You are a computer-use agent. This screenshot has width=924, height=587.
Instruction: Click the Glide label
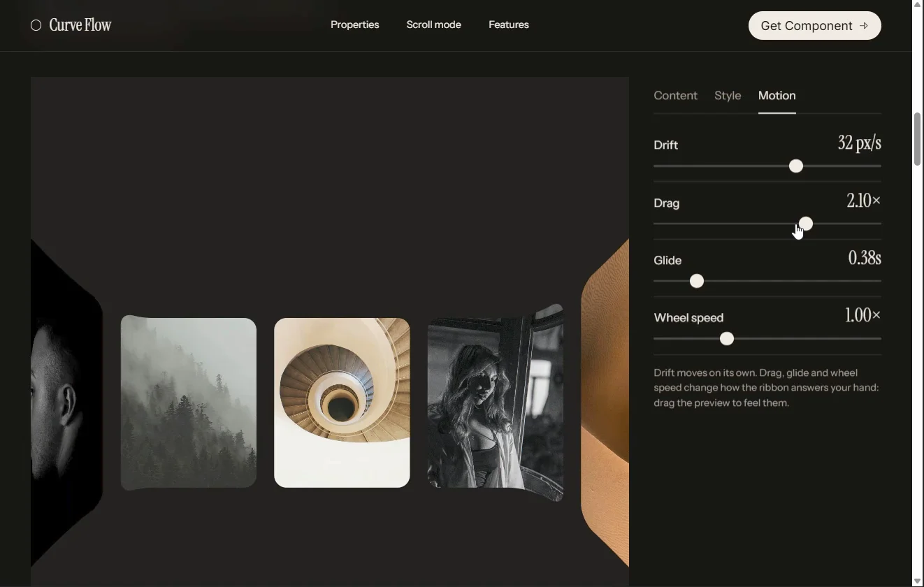(x=667, y=261)
